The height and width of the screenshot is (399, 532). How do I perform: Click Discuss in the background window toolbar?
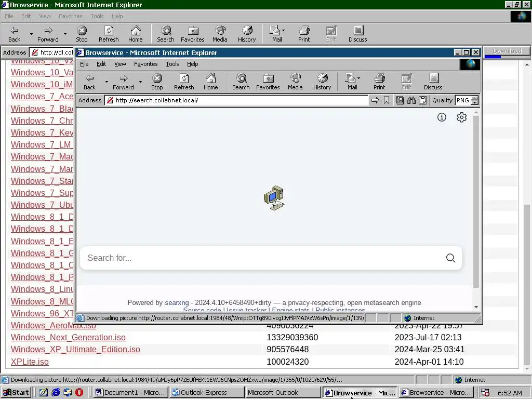[357, 34]
